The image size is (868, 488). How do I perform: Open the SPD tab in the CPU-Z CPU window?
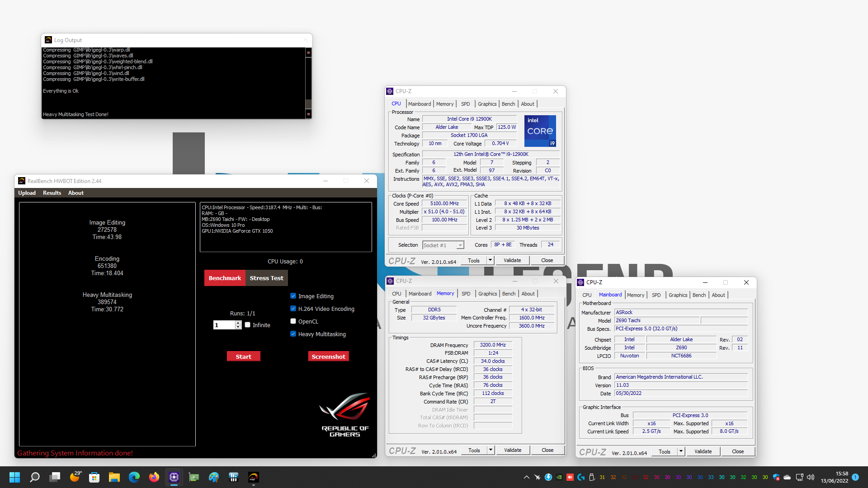466,104
